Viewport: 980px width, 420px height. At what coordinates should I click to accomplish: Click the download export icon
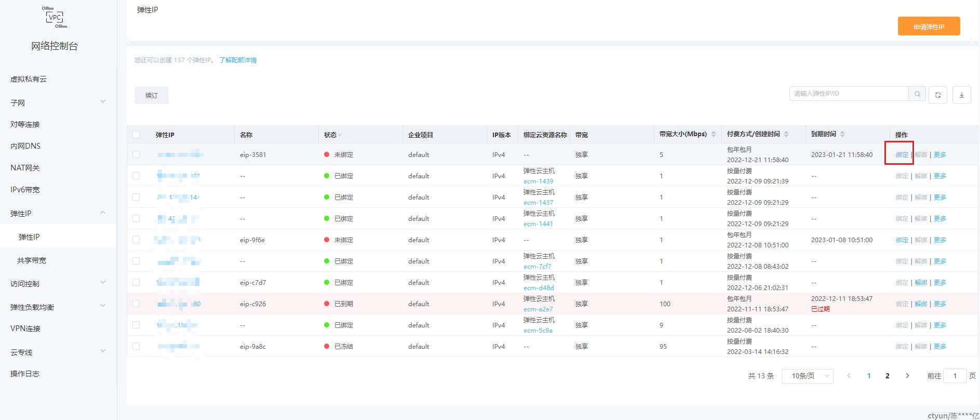click(x=961, y=95)
